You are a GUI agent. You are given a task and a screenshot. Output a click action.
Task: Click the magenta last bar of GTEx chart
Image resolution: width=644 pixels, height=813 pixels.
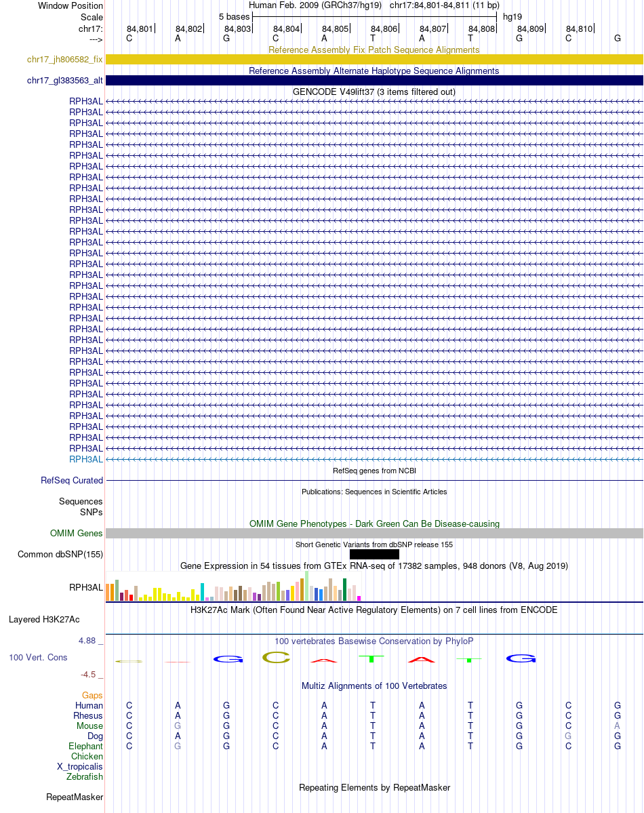pos(359,598)
